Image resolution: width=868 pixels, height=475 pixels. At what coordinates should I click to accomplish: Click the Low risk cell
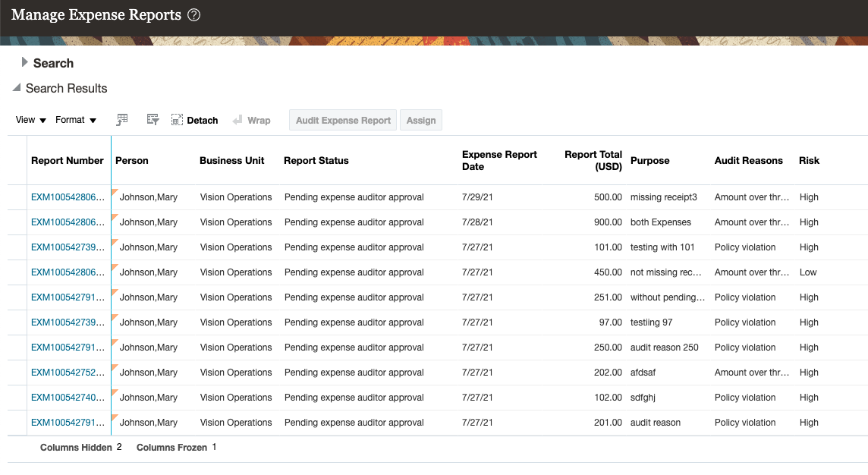(x=808, y=272)
